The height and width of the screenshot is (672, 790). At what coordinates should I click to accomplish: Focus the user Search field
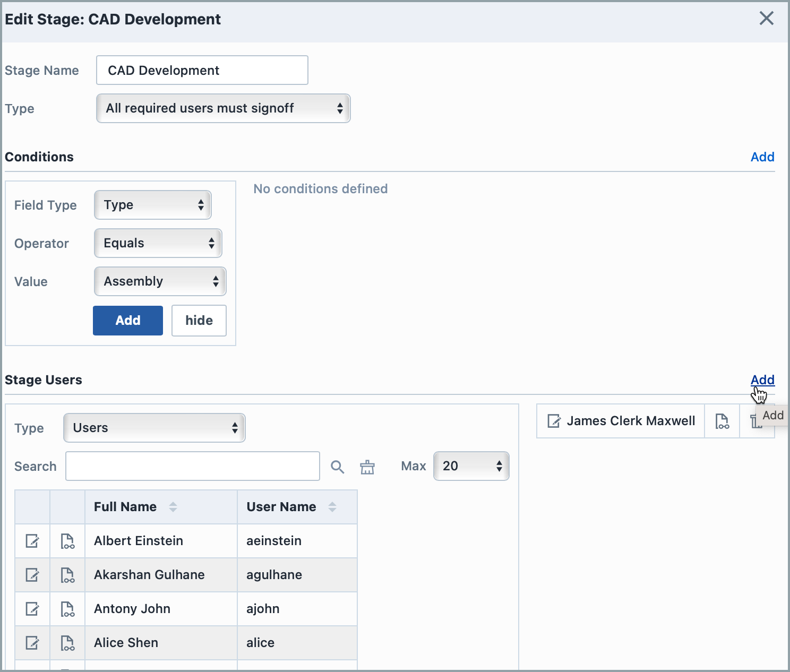193,466
